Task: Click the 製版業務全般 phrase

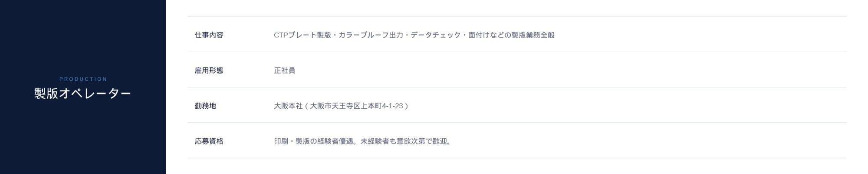Action: [533, 35]
